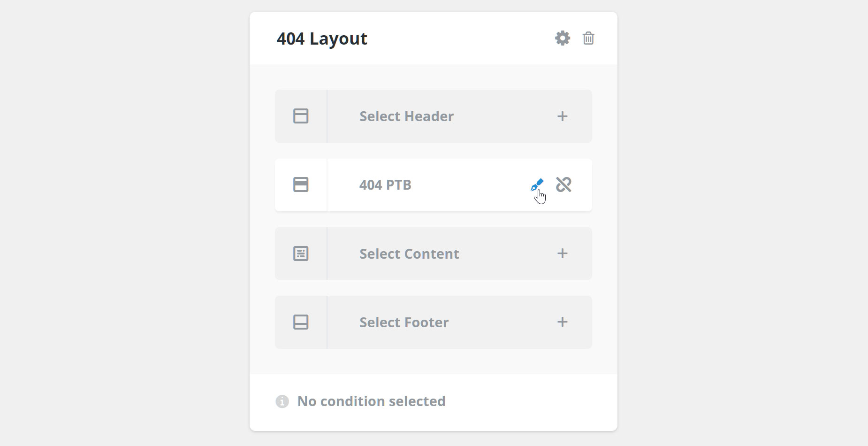The height and width of the screenshot is (446, 868).
Task: Click the info icon beside condition text
Action: click(282, 401)
